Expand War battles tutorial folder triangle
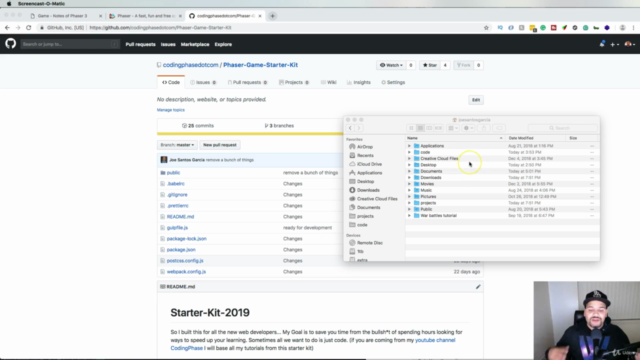This screenshot has width=640, height=360. (x=409, y=216)
